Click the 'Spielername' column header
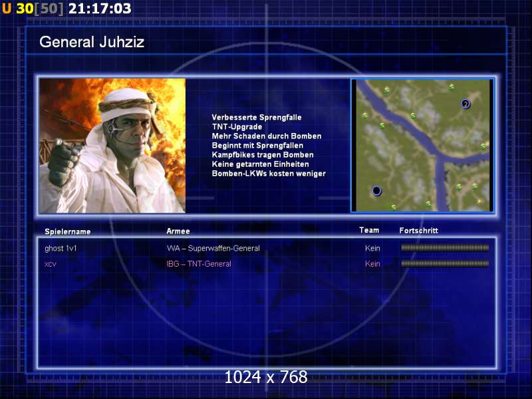This screenshot has height=399, width=532. [68, 231]
